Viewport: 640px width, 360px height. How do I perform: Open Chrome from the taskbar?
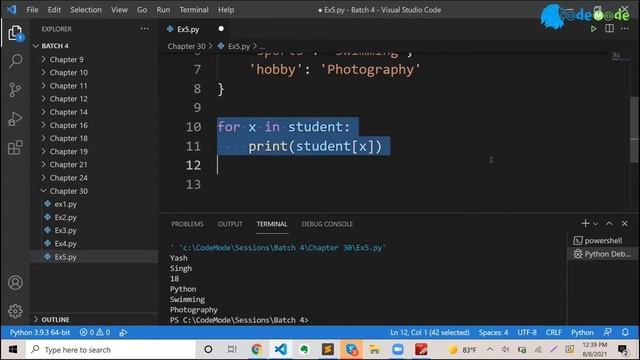(x=257, y=349)
